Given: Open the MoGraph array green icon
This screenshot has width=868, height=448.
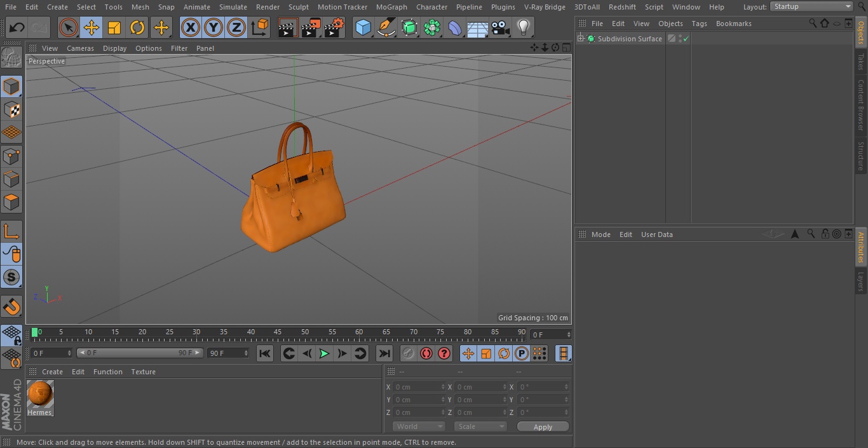Looking at the screenshot, I should 432,27.
